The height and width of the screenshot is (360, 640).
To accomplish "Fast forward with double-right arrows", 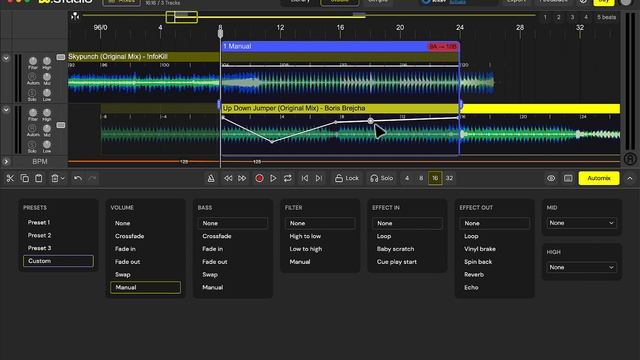I will pyautogui.click(x=242, y=178).
